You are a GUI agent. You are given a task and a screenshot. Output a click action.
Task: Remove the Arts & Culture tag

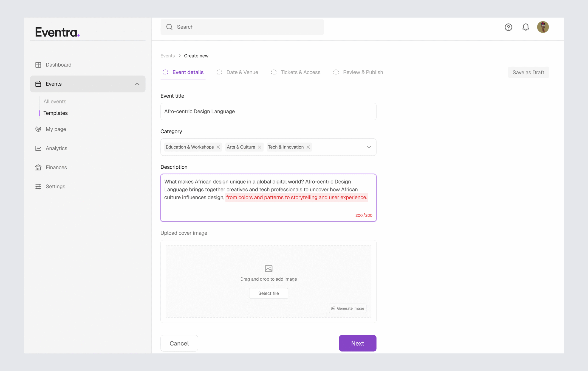pyautogui.click(x=259, y=147)
